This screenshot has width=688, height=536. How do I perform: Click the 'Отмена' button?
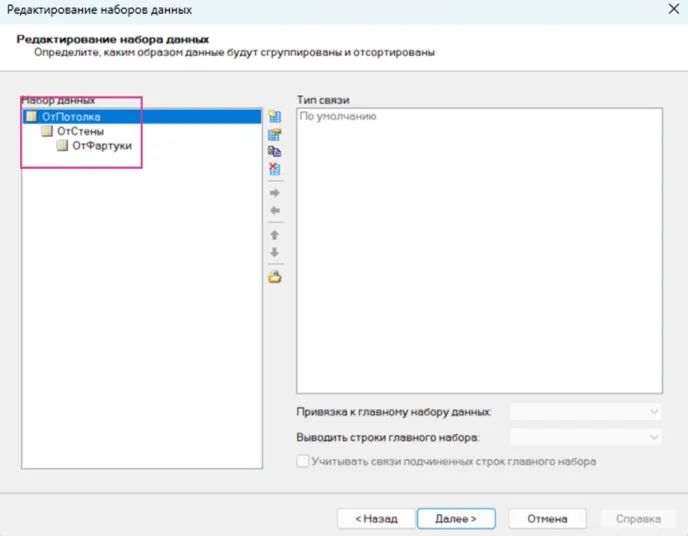click(x=547, y=519)
